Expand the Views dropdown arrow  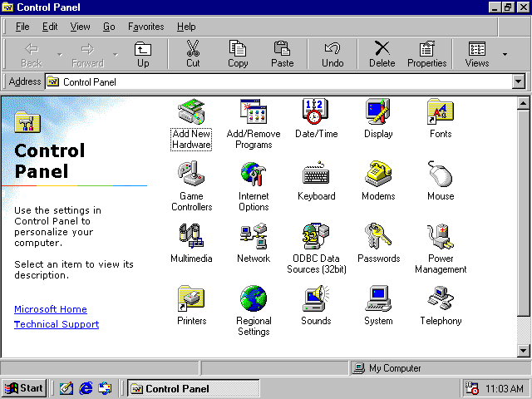505,54
